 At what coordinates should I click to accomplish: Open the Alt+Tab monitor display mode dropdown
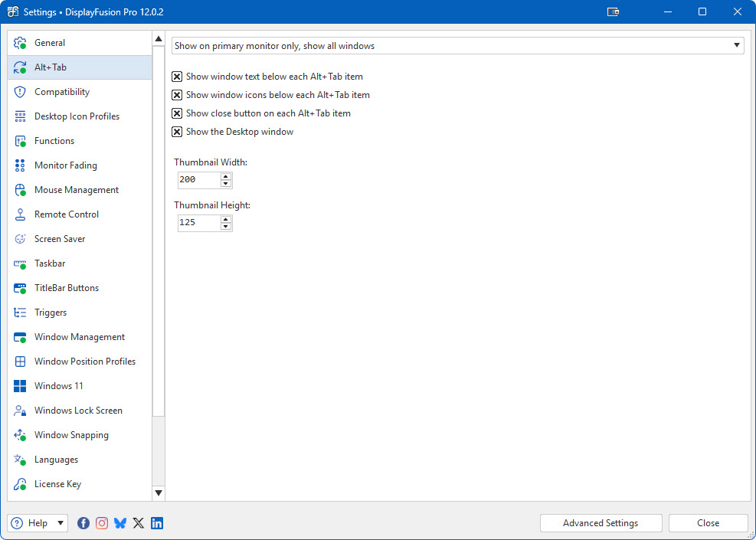457,46
